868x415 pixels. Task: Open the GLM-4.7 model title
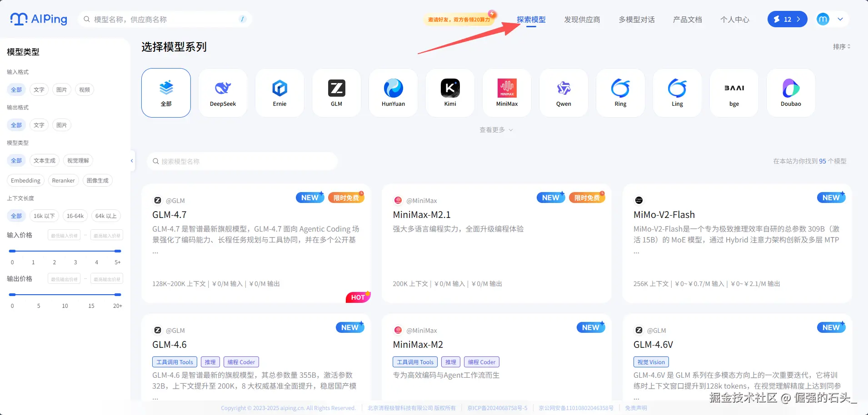(x=169, y=214)
